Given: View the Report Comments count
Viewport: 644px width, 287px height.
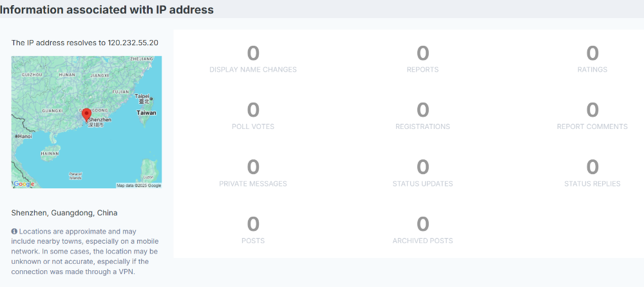Looking at the screenshot, I should click(592, 111).
